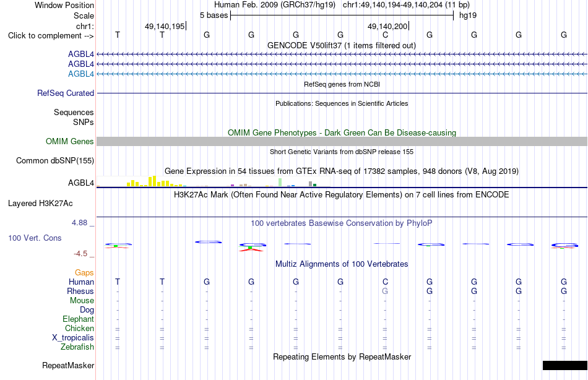Click the hg19 label by the scale bar
The height and width of the screenshot is (380, 588).
(x=468, y=15)
